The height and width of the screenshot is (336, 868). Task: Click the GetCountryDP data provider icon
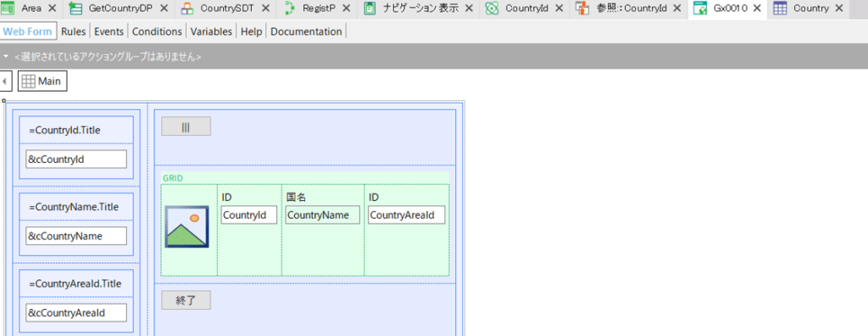[75, 8]
